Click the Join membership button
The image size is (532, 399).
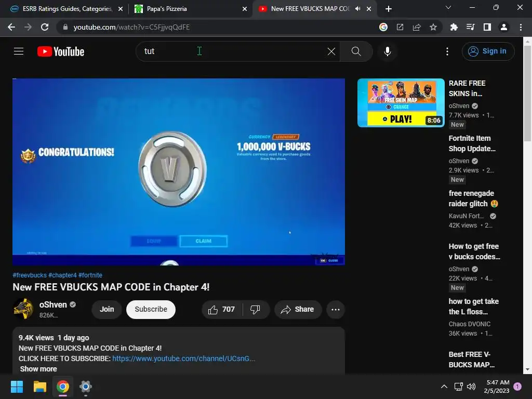(x=107, y=310)
